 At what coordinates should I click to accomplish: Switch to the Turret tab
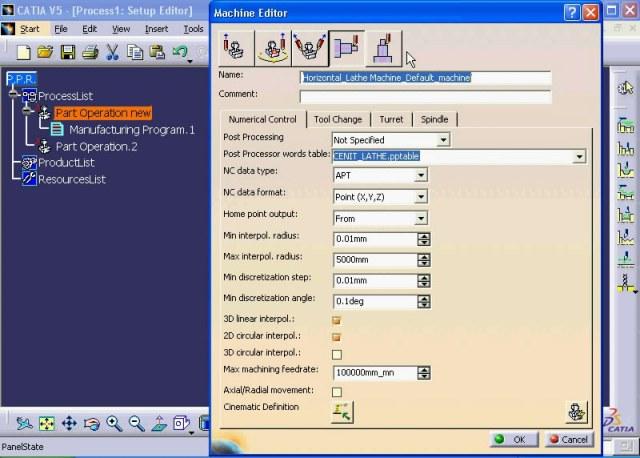pos(391,120)
